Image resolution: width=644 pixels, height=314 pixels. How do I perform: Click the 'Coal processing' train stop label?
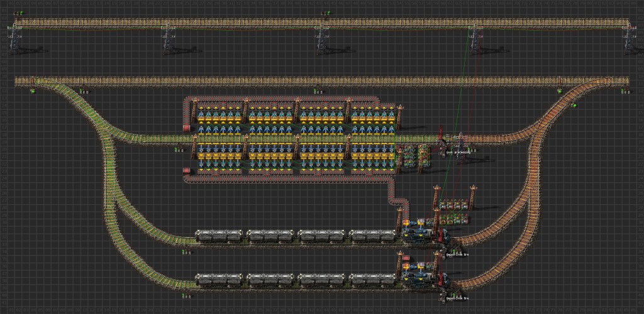coord(458,151)
